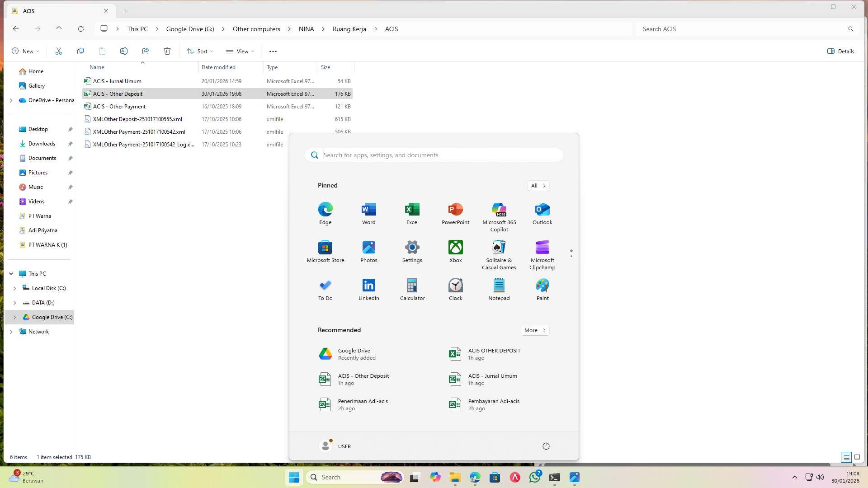Launch Microsoft Edge from Start menu pins
This screenshot has width=868, height=488.
point(325,212)
